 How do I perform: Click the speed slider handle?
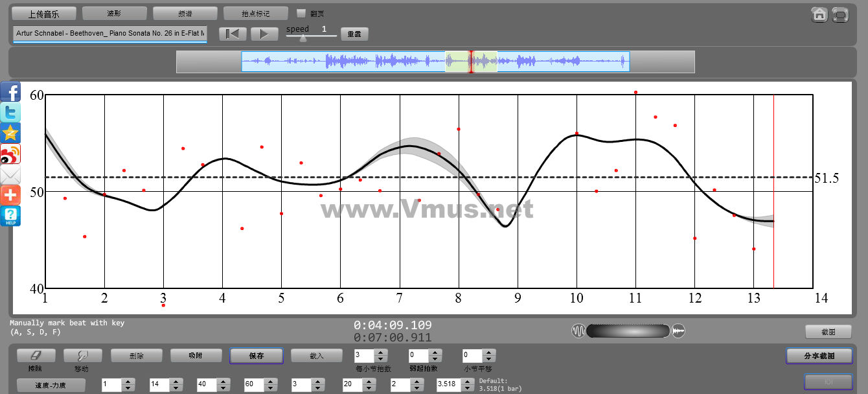[303, 38]
